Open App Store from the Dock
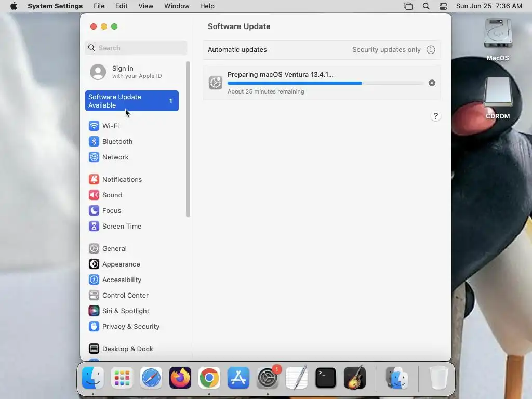 pyautogui.click(x=238, y=378)
